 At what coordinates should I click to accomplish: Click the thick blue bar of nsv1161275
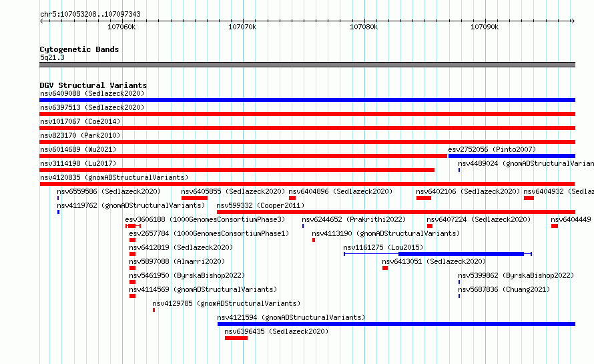pos(461,254)
